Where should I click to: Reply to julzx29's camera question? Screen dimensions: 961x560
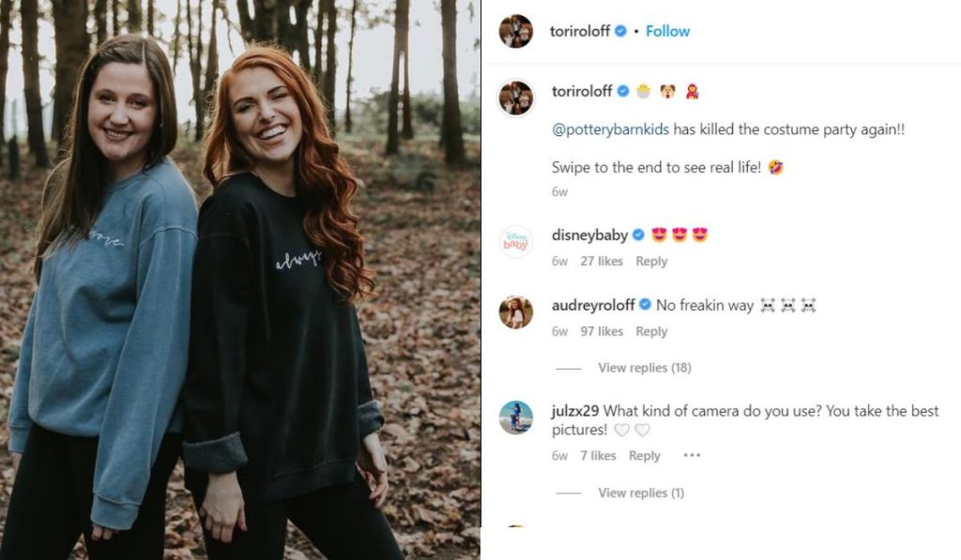click(x=645, y=456)
